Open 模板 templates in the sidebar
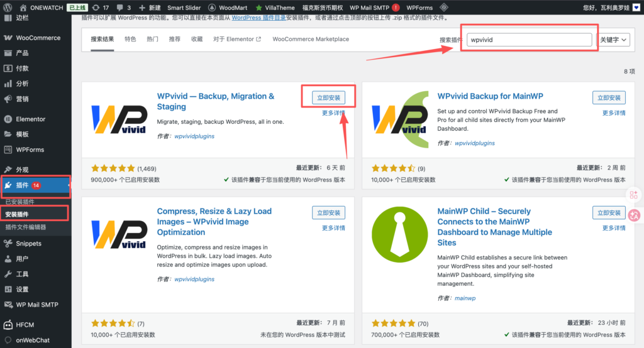The height and width of the screenshot is (348, 644). click(x=36, y=134)
